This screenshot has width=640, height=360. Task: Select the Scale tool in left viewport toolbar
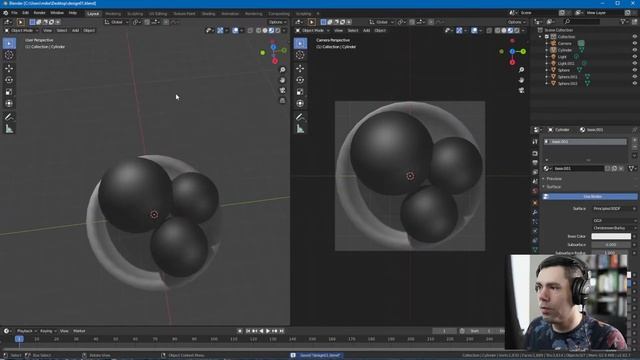9,92
